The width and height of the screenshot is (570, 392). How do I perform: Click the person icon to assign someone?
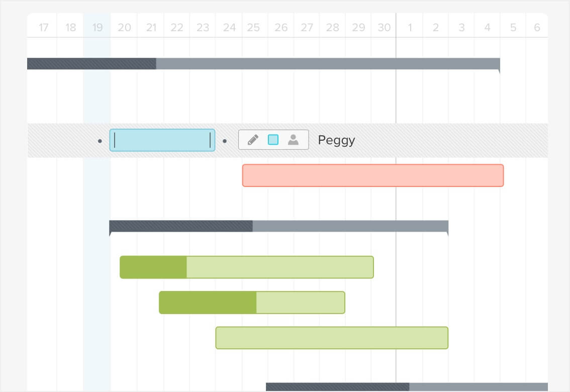pyautogui.click(x=294, y=140)
